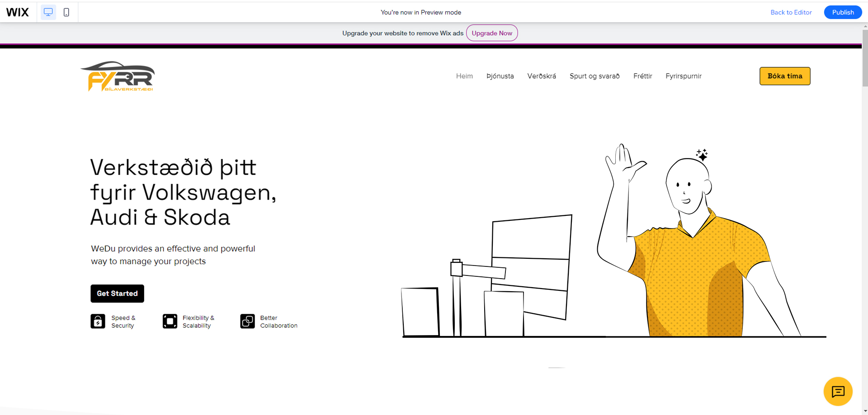
Task: Click the Better Collaboration icon
Action: (x=248, y=322)
